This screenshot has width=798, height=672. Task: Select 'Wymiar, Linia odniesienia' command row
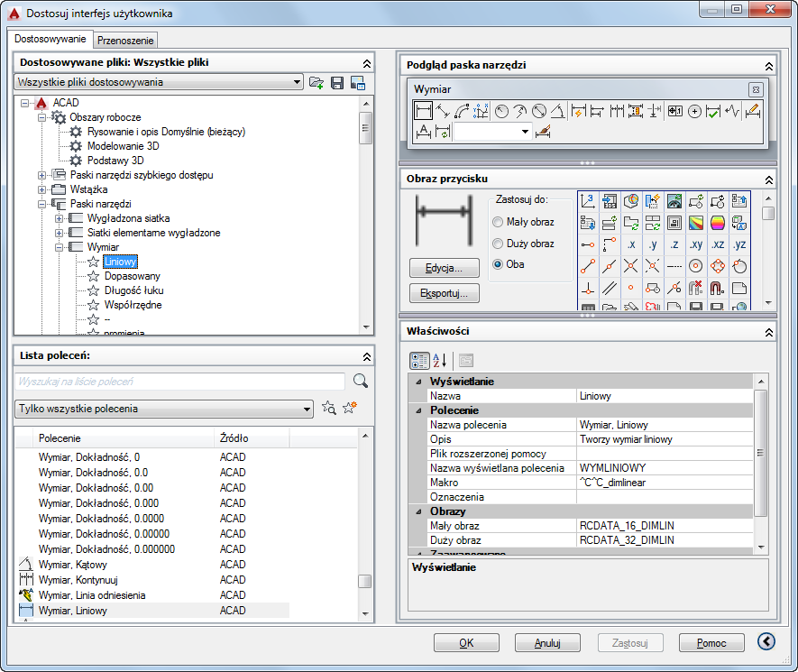152,595
